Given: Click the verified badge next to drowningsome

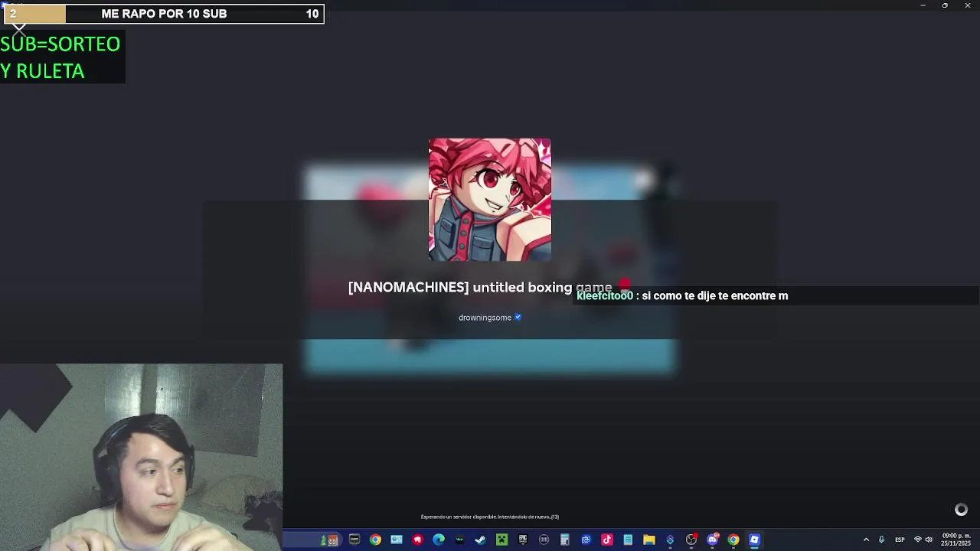Looking at the screenshot, I should coord(518,317).
